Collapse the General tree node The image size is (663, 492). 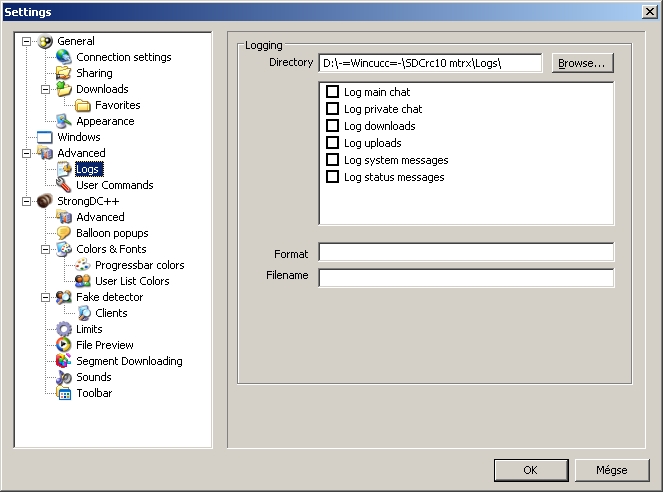(x=26, y=41)
